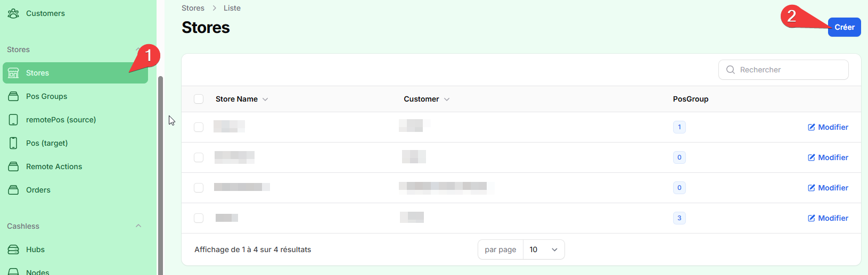Click the Orders icon

[x=13, y=190]
